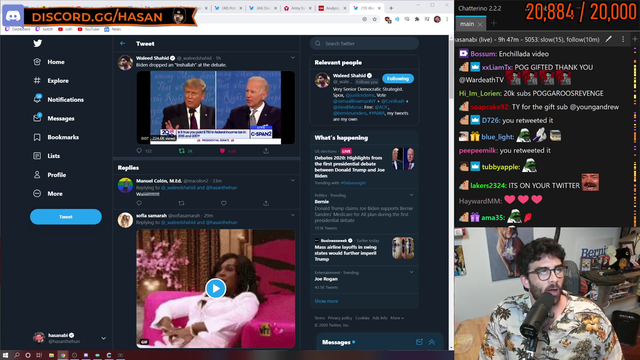Image resolution: width=640 pixels, height=360 pixels.
Task: Retweet Waleed Shahid's debate tweet
Action: point(182,151)
